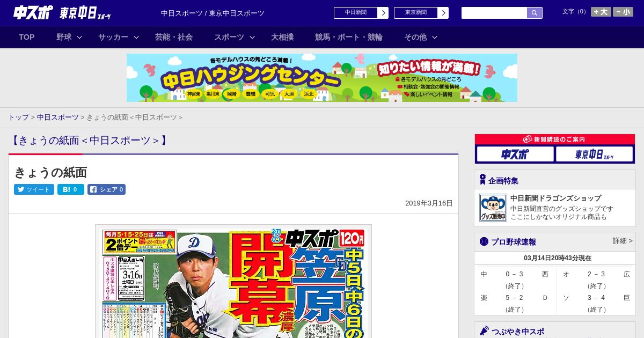
Task: Click 03月14日20時43分現在 timestamp text
Action: 558,258
